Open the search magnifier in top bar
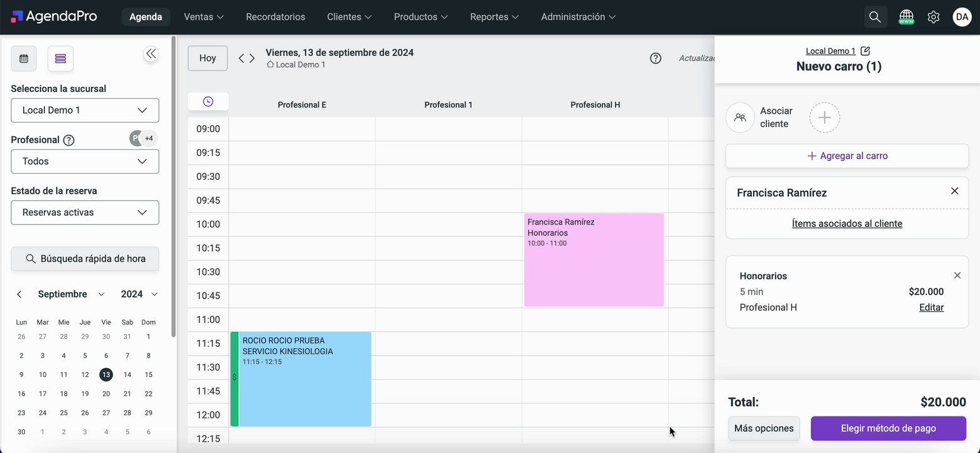This screenshot has height=453, width=980. (875, 17)
